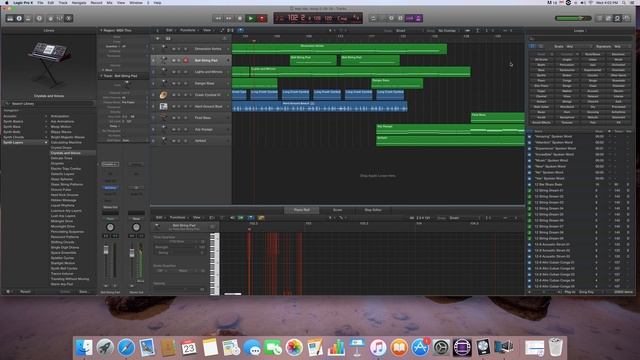Viewport: 640px width, 360px height.
Task: Open iTunes from the Dock
Action: coord(378,348)
